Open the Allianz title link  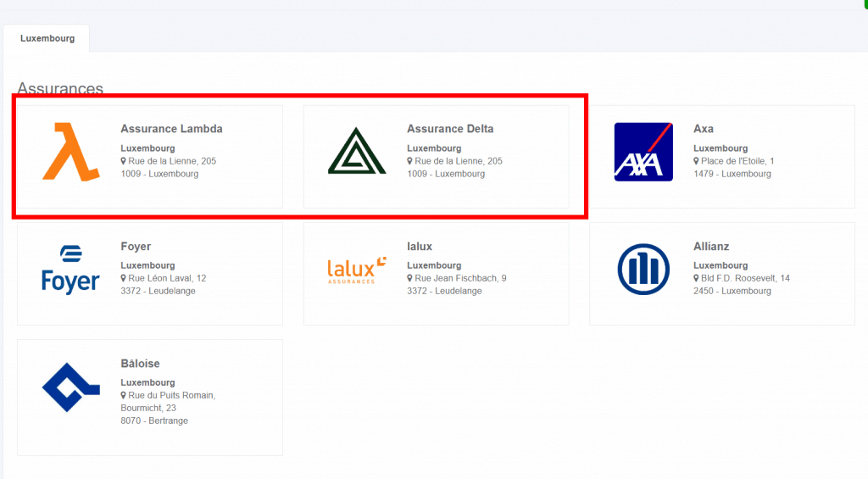coord(711,247)
